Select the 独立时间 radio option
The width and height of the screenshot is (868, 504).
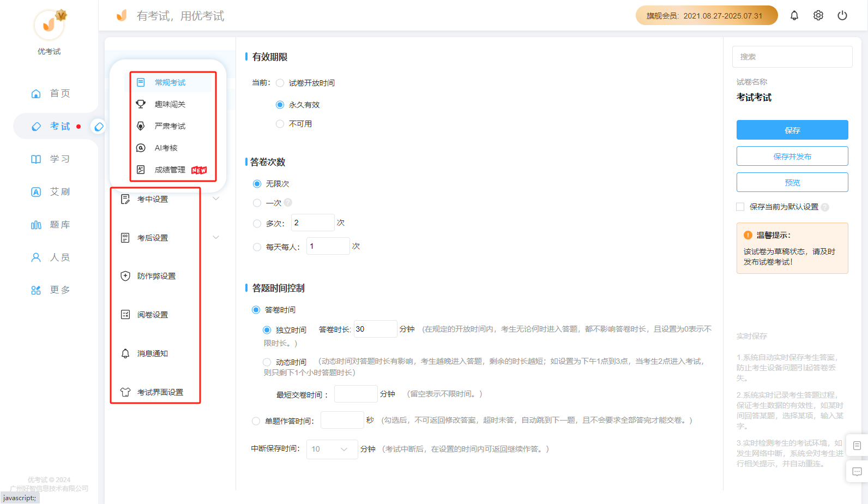pyautogui.click(x=267, y=330)
